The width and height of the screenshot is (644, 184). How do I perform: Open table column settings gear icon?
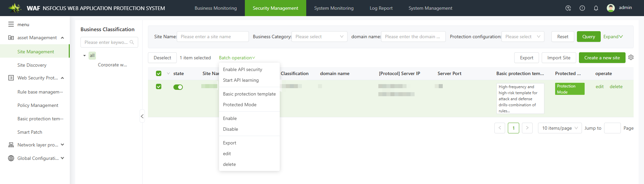tap(631, 58)
